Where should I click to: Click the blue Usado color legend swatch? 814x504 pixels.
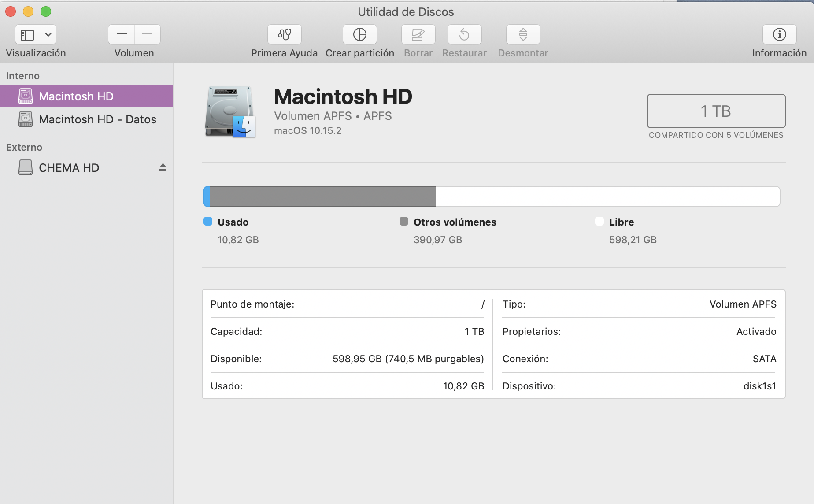(208, 221)
